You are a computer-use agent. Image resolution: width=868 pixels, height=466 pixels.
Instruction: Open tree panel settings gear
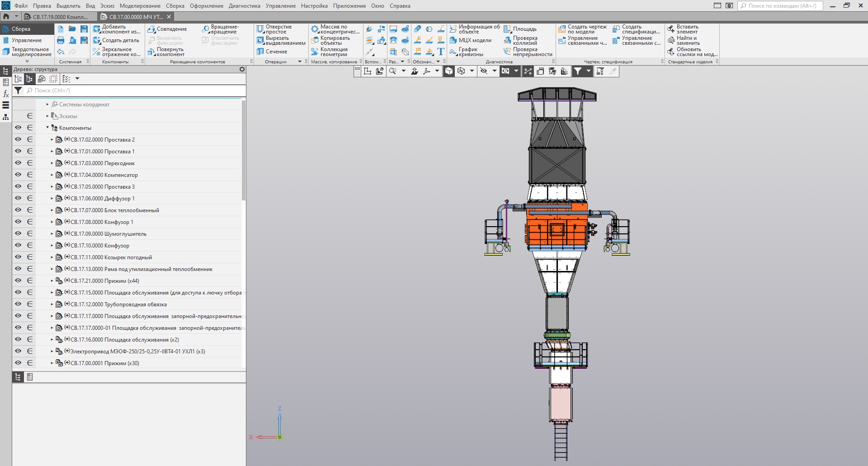pyautogui.click(x=242, y=69)
